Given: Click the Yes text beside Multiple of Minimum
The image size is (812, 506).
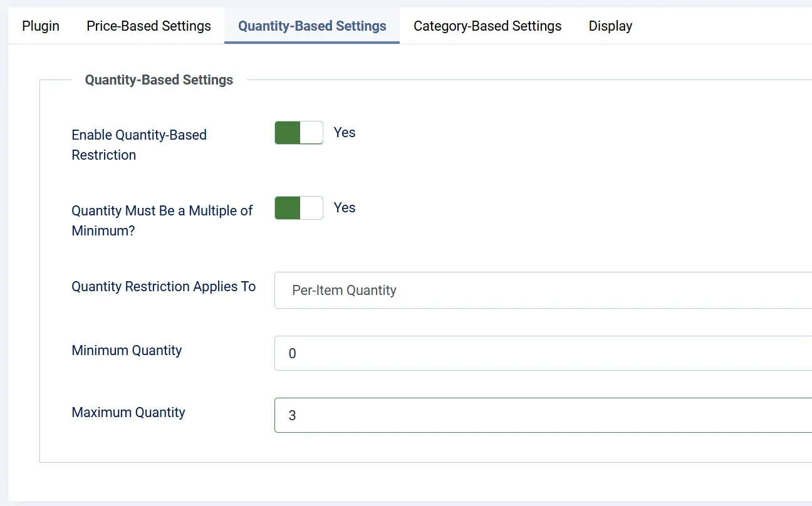Looking at the screenshot, I should point(345,208).
